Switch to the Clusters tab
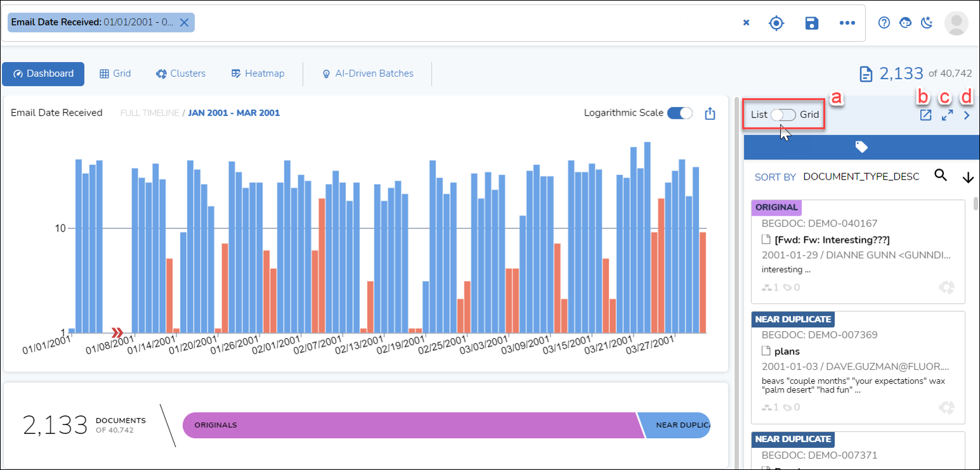980x470 pixels. (x=181, y=74)
